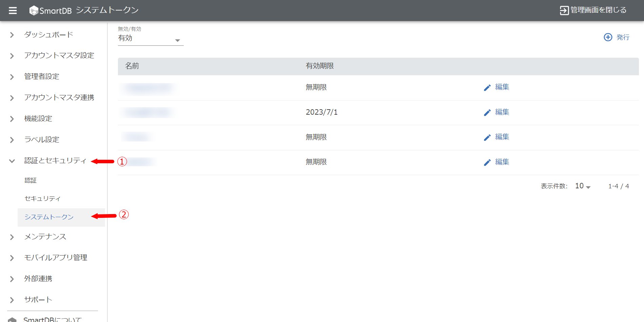
Task: Click the plus icon next to 発行
Action: (608, 37)
